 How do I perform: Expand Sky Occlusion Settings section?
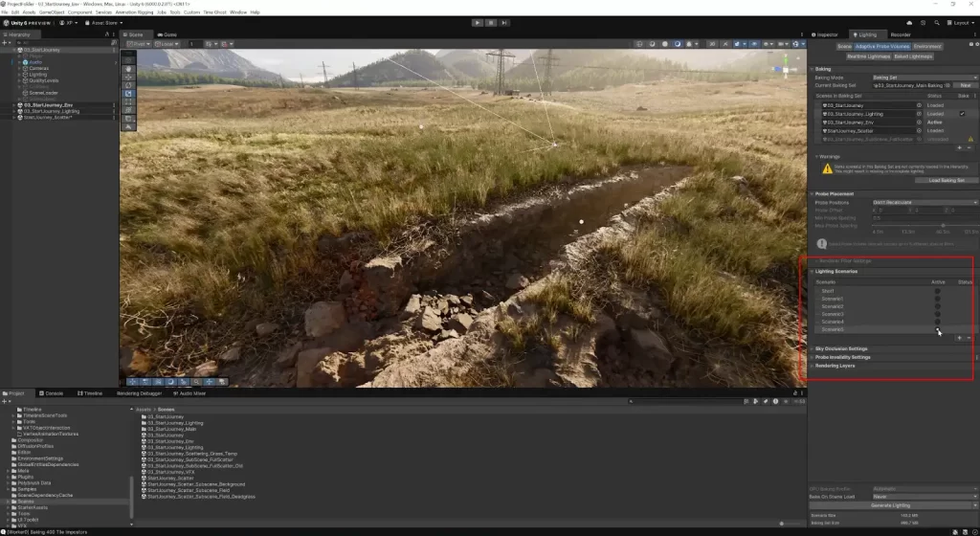[841, 348]
